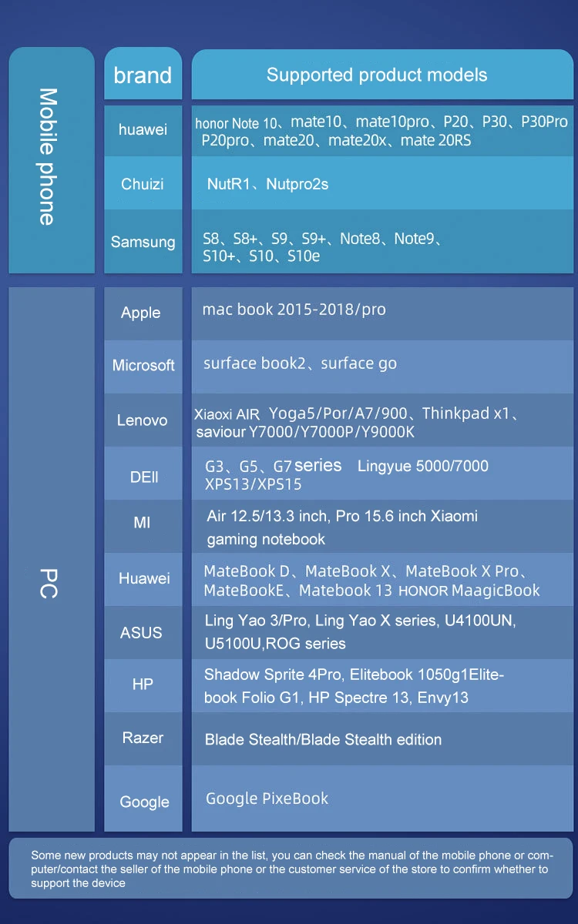Click the 'Some new products' footer note

pyautogui.click(x=292, y=869)
